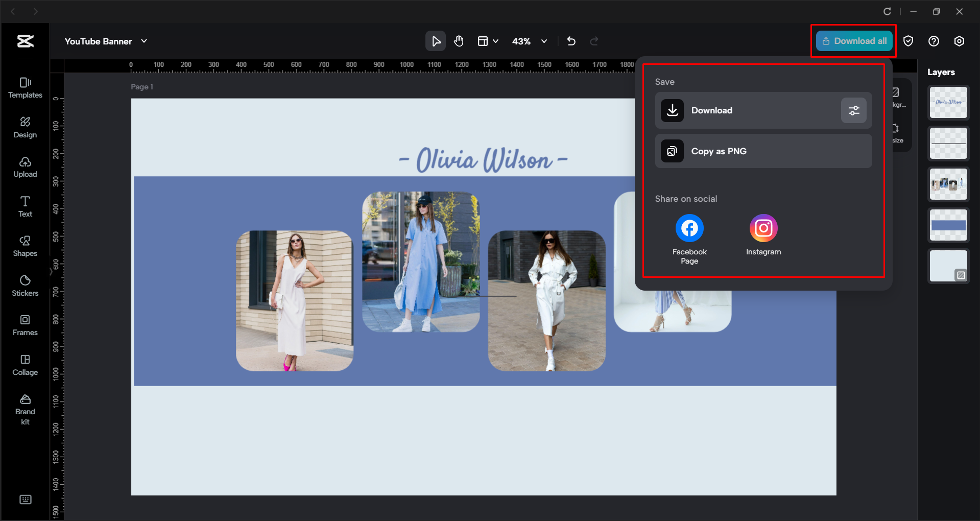Viewport: 980px width, 521px height.
Task: Select the Design panel icon
Action: [25, 127]
